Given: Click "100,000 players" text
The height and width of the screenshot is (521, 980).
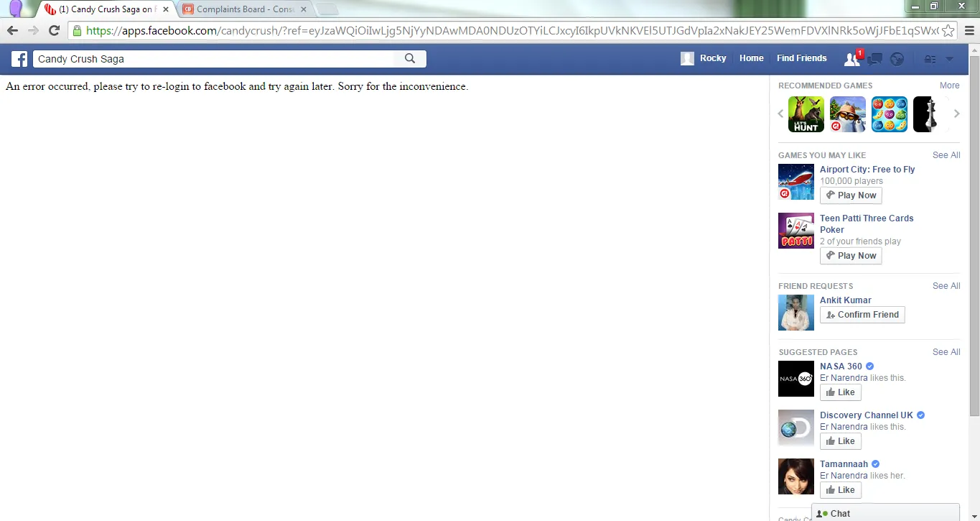Looking at the screenshot, I should 851,181.
